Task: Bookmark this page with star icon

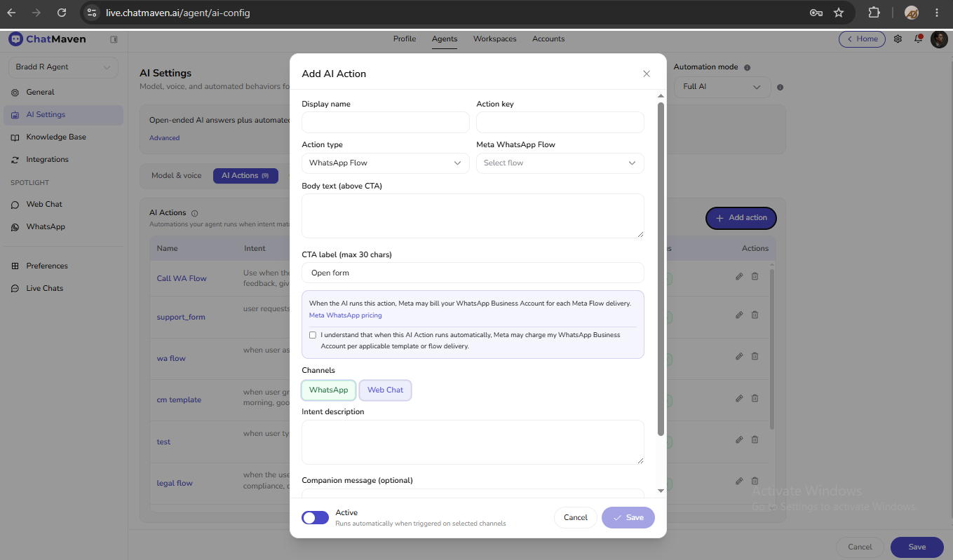Action: [839, 13]
